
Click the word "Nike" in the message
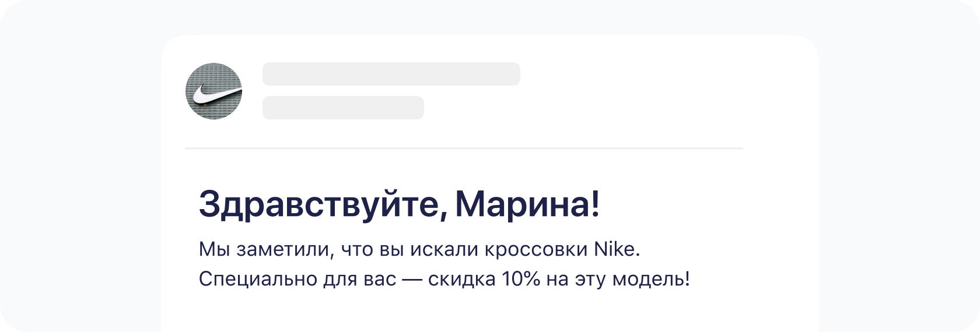(x=617, y=249)
